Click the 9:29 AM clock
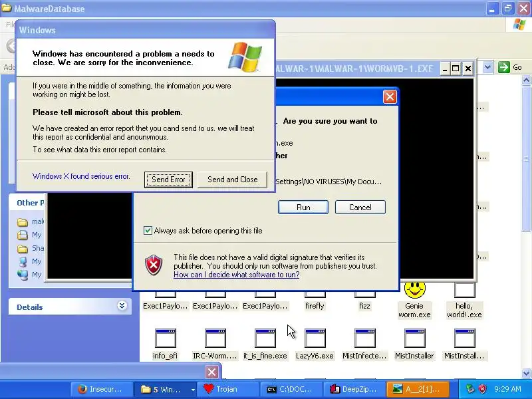Screen dimensions: 532x399 507,389
